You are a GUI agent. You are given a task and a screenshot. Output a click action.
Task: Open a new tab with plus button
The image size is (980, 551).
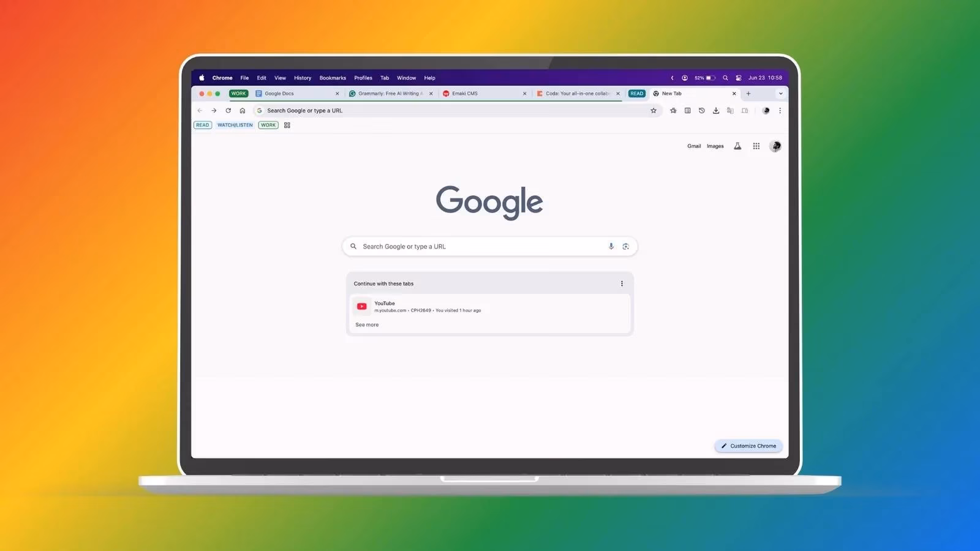(748, 94)
